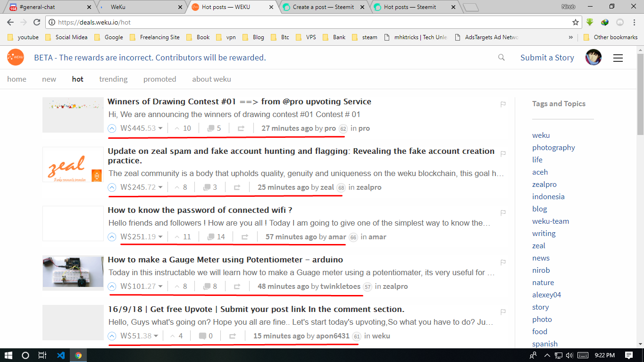Click Submit a Story

(547, 58)
